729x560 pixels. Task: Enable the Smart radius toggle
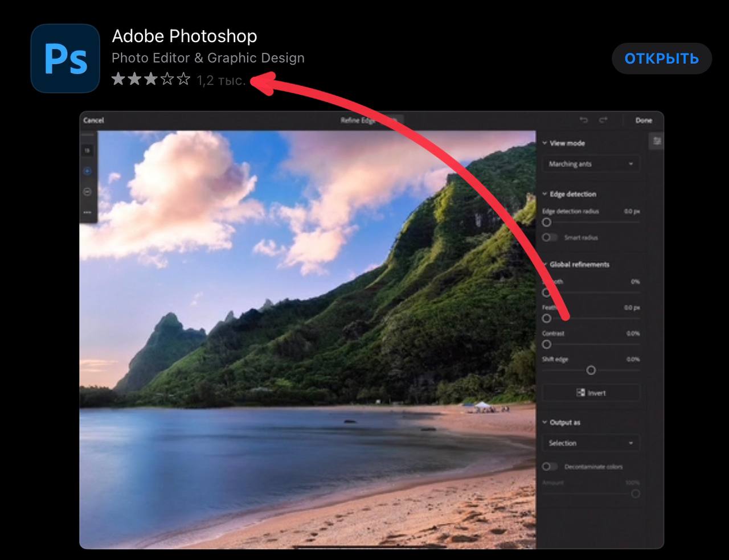coord(549,237)
